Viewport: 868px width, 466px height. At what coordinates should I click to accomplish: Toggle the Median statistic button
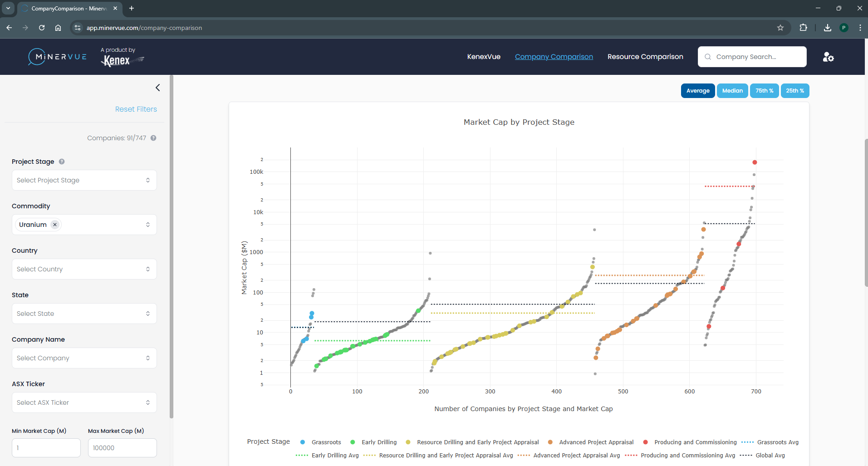(732, 91)
